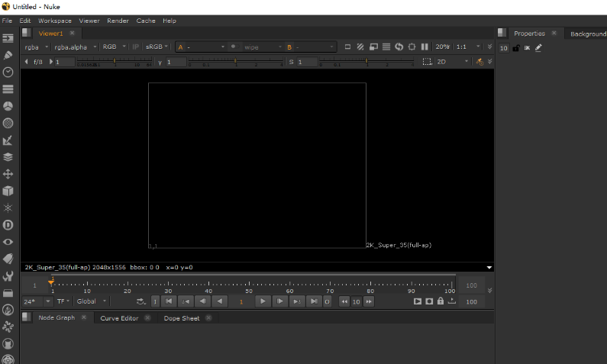
Task: Open the Time nodes clock icon
Action: click(x=8, y=72)
